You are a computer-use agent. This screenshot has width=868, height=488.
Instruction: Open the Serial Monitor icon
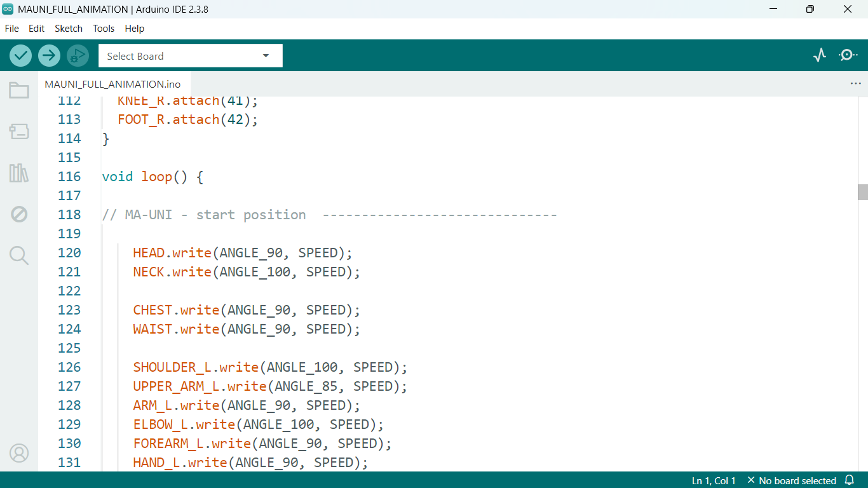(x=848, y=55)
